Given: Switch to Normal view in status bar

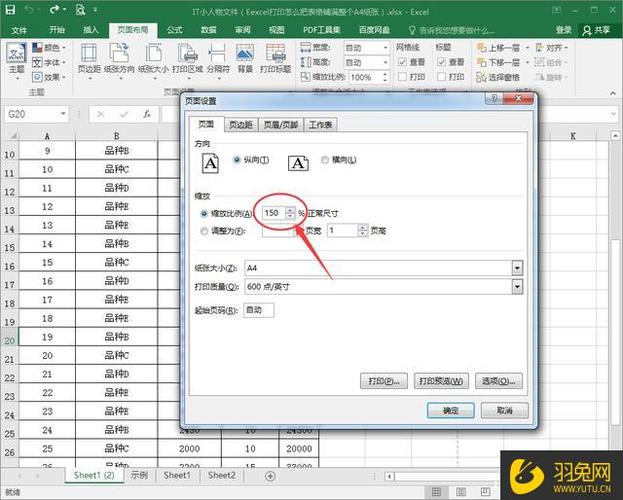Looking at the screenshot, I should tap(436, 492).
